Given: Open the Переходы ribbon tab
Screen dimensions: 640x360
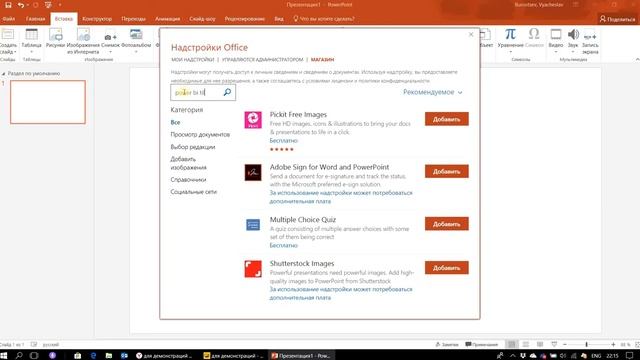Looking at the screenshot, I should [133, 19].
